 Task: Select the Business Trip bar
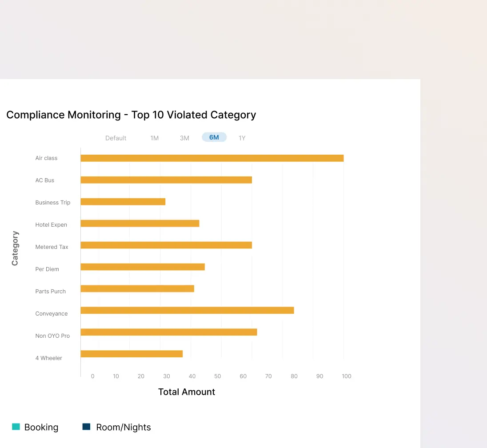pyautogui.click(x=123, y=202)
